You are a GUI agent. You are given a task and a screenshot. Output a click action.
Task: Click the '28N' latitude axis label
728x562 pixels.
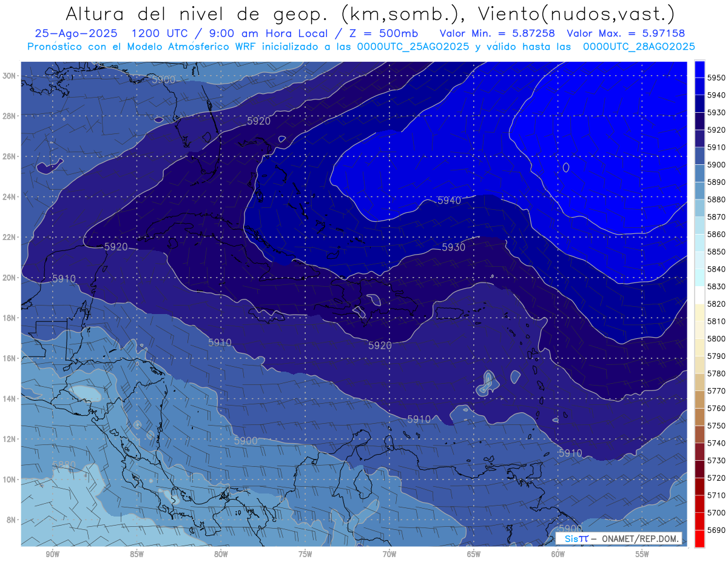pos(9,116)
